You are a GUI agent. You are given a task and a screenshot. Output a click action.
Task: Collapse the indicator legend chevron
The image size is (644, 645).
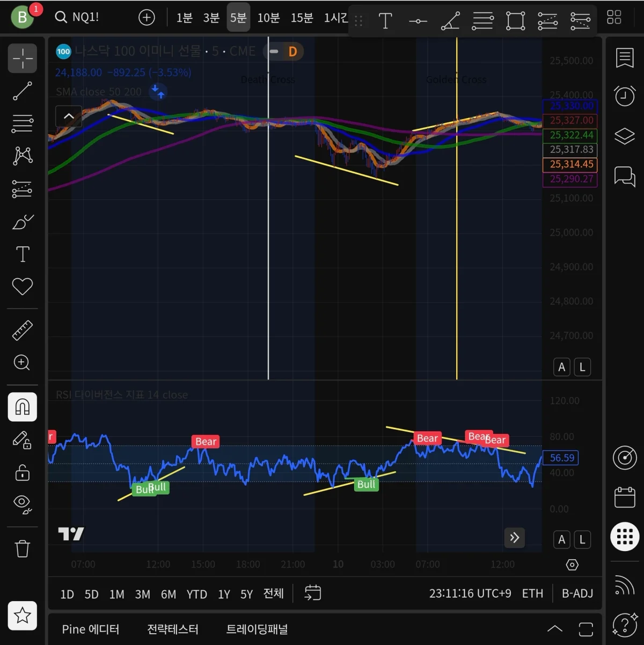click(x=69, y=116)
